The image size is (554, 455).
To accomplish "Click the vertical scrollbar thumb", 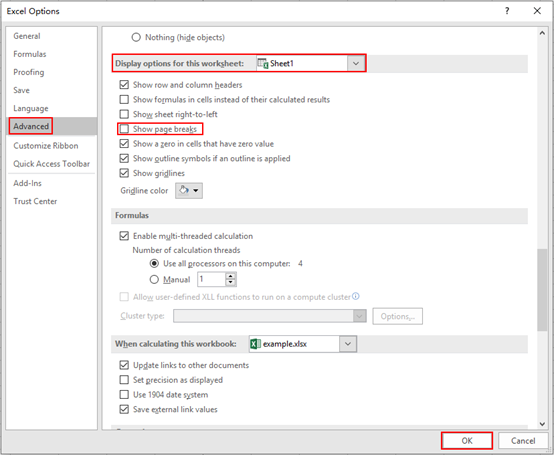I will (x=542, y=290).
